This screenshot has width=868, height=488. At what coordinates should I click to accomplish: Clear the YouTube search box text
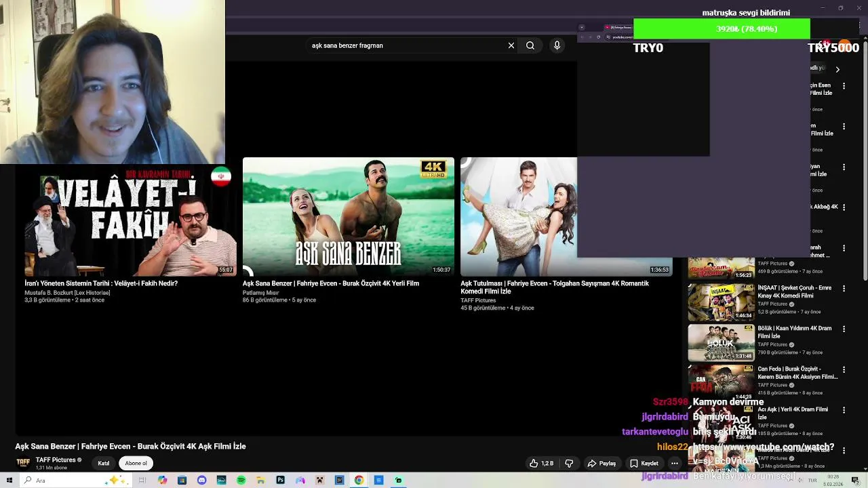pos(511,45)
